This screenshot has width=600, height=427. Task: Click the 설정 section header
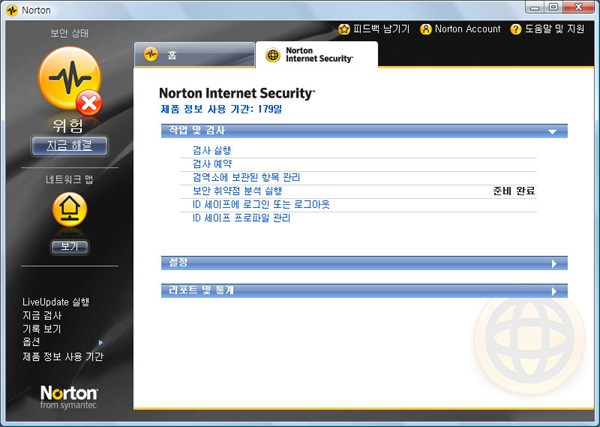364,263
